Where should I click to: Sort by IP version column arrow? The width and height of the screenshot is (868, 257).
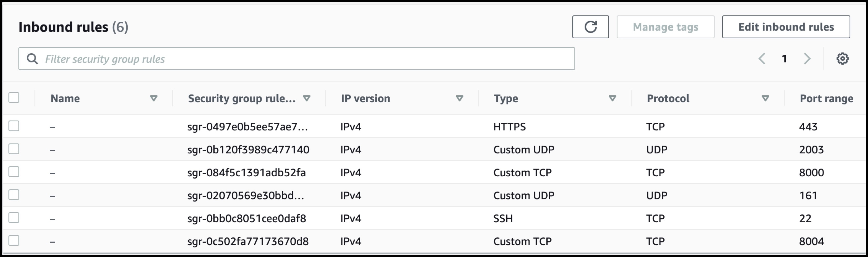[x=459, y=98]
